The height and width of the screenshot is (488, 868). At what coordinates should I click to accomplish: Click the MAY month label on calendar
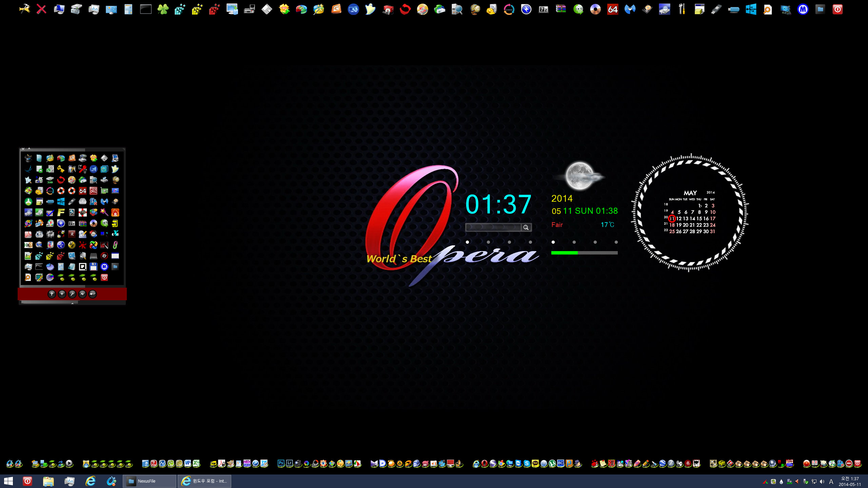(690, 192)
